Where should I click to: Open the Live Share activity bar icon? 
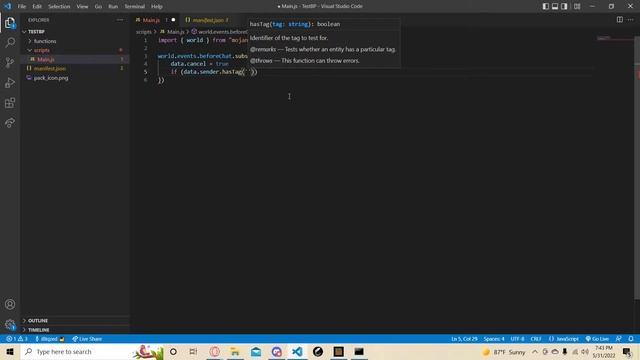click(10, 122)
